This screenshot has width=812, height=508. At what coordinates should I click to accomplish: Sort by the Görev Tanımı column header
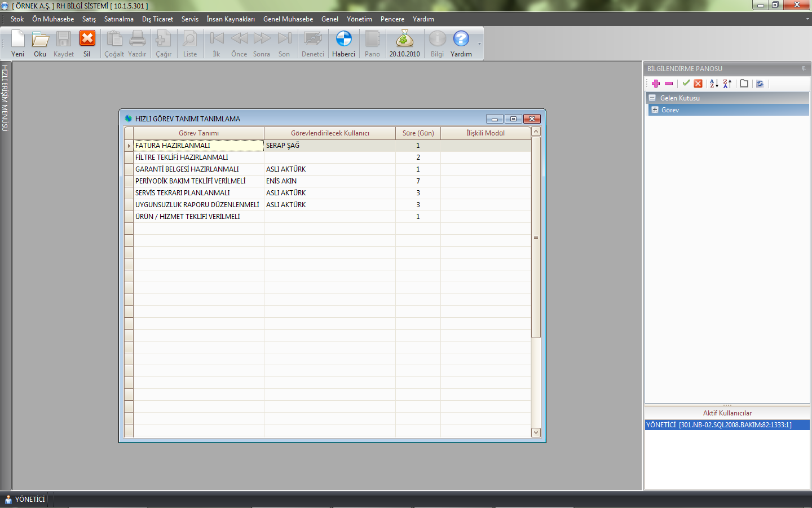[198, 133]
